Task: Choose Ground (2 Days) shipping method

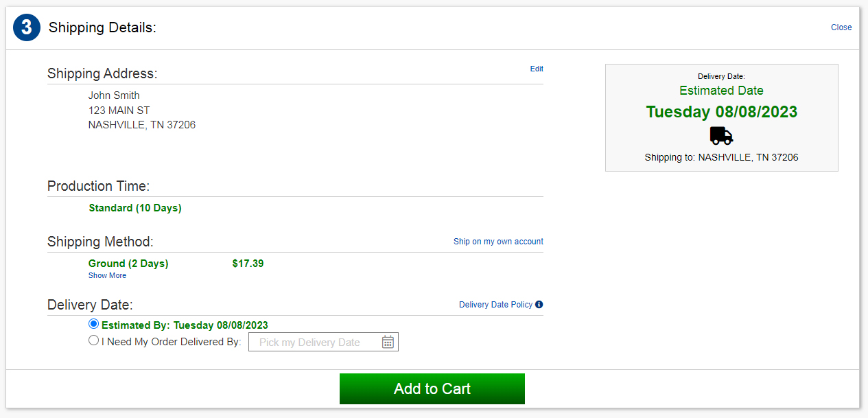Action: [128, 264]
